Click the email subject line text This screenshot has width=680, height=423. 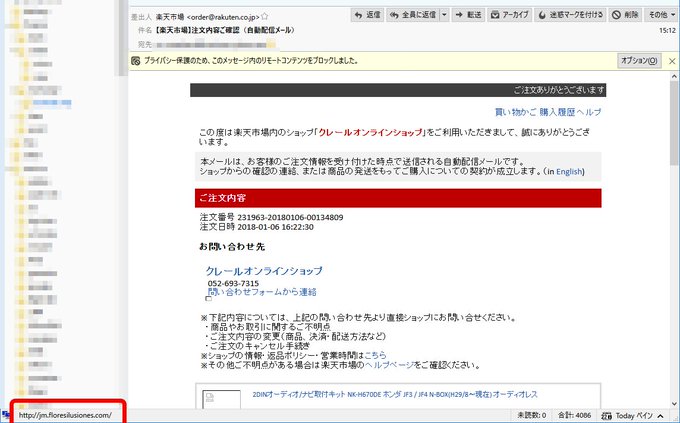pyautogui.click(x=225, y=30)
